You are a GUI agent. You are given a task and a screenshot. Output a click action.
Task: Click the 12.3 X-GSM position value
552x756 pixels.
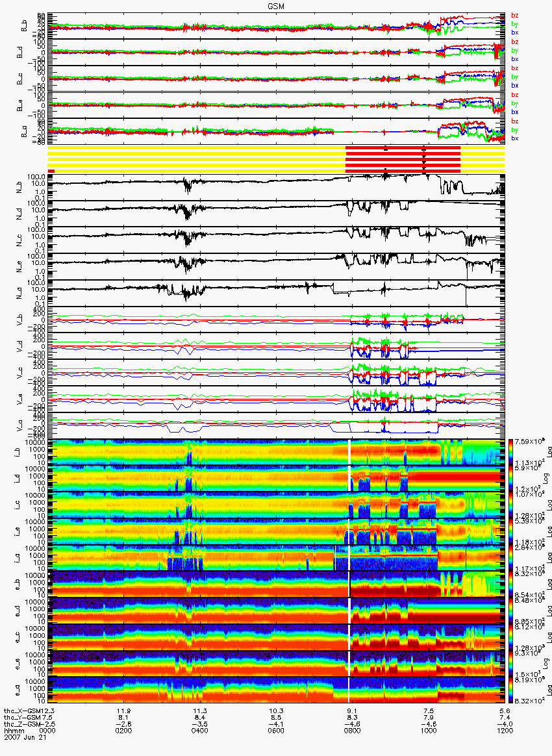coord(48,711)
